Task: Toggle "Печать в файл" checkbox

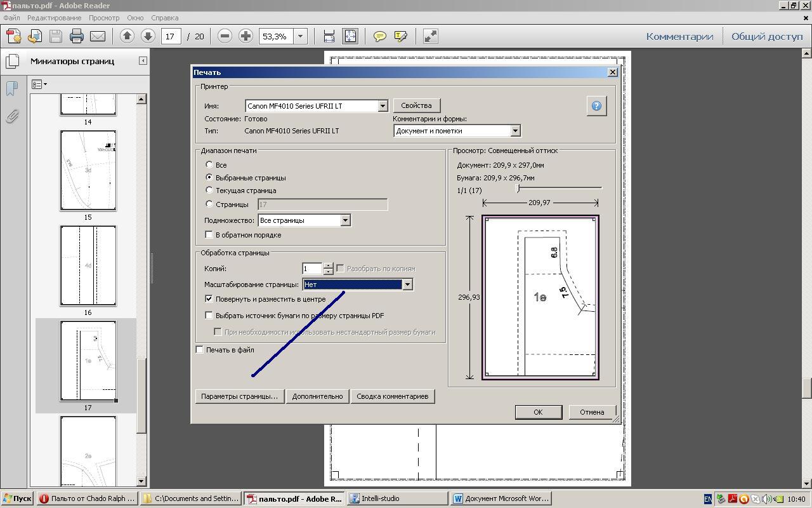Action: 200,350
